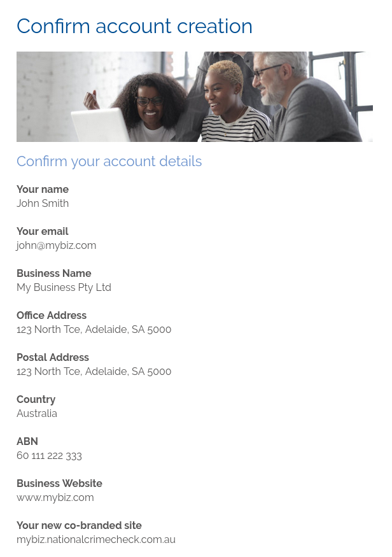Select the country value Australia
This screenshot has height=557, width=392.
(x=37, y=414)
